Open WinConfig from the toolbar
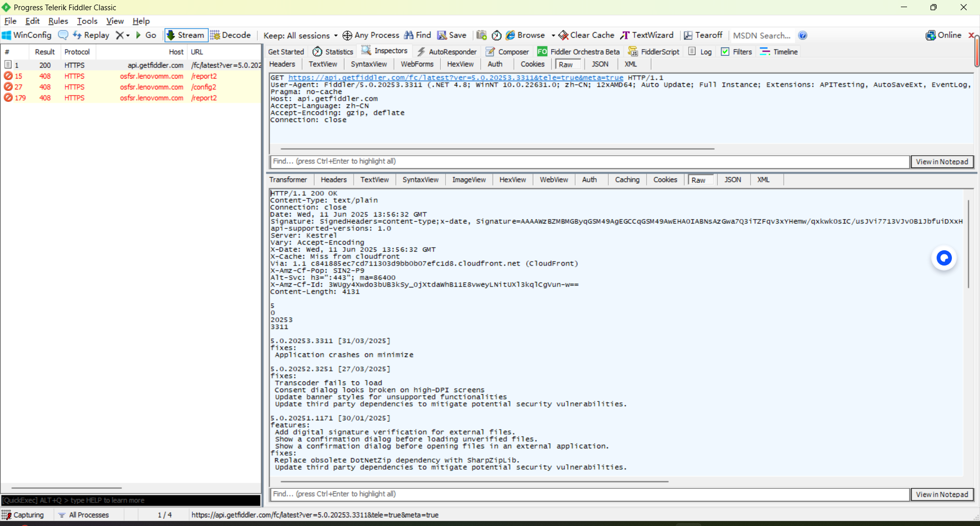Screen dimensions: 980x526 pos(27,35)
